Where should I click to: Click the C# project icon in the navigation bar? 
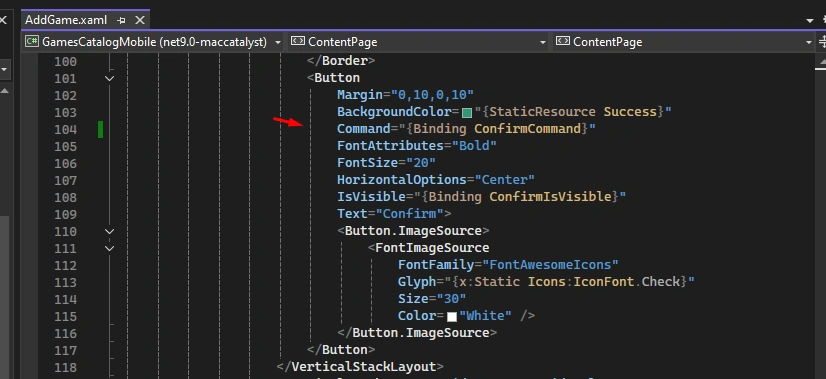click(32, 41)
